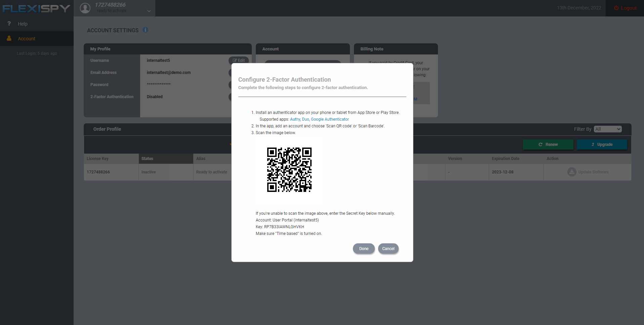Image resolution: width=644 pixels, height=325 pixels.
Task: Click the blue Upgrade button
Action: coord(602,145)
